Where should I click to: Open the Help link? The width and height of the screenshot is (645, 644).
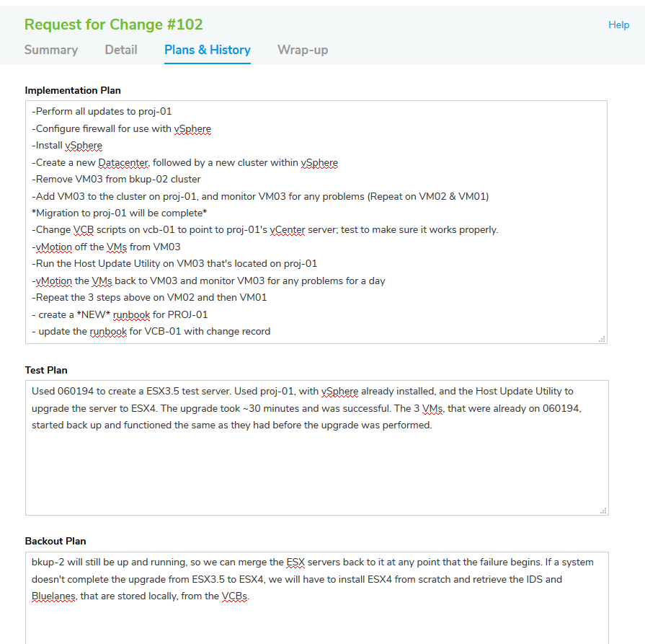(x=618, y=25)
